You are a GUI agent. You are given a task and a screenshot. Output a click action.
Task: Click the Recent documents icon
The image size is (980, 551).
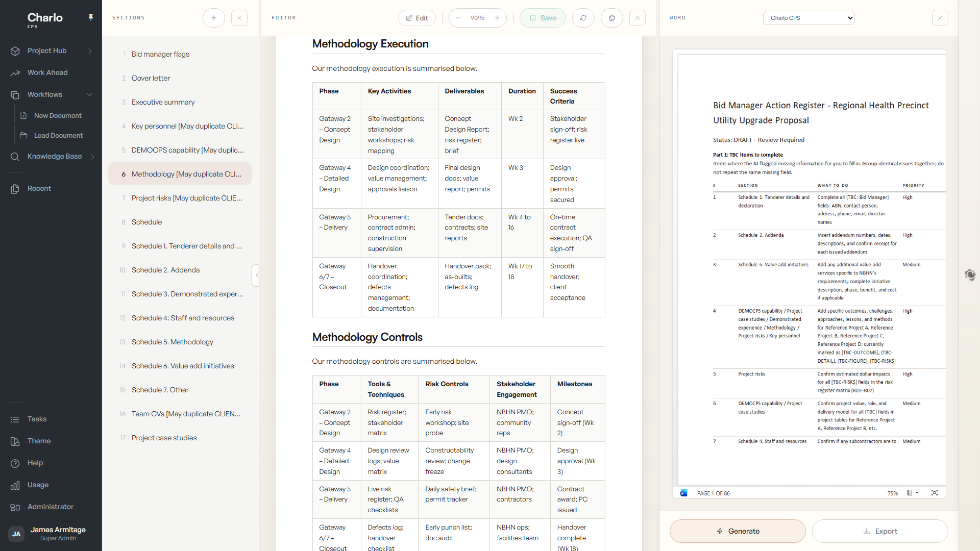pyautogui.click(x=15, y=189)
